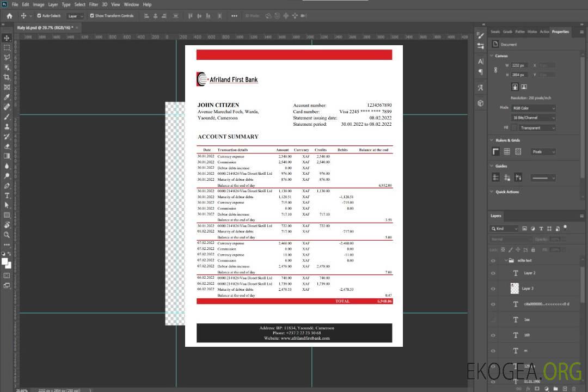This screenshot has width=588, height=392.
Task: Uncheck the Auto-Select checkbox
Action: click(x=39, y=16)
